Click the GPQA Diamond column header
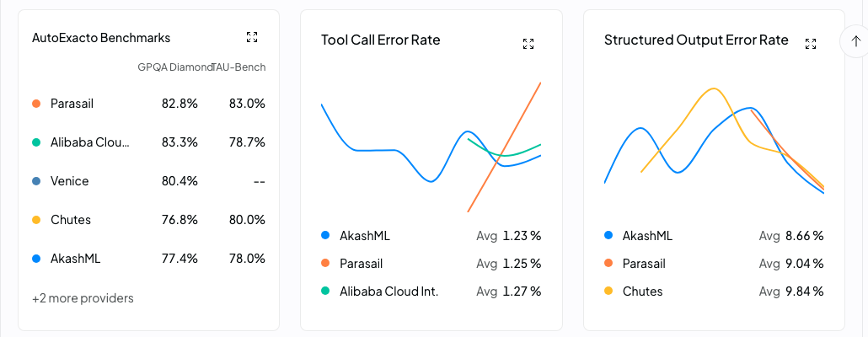The image size is (868, 337). (175, 67)
